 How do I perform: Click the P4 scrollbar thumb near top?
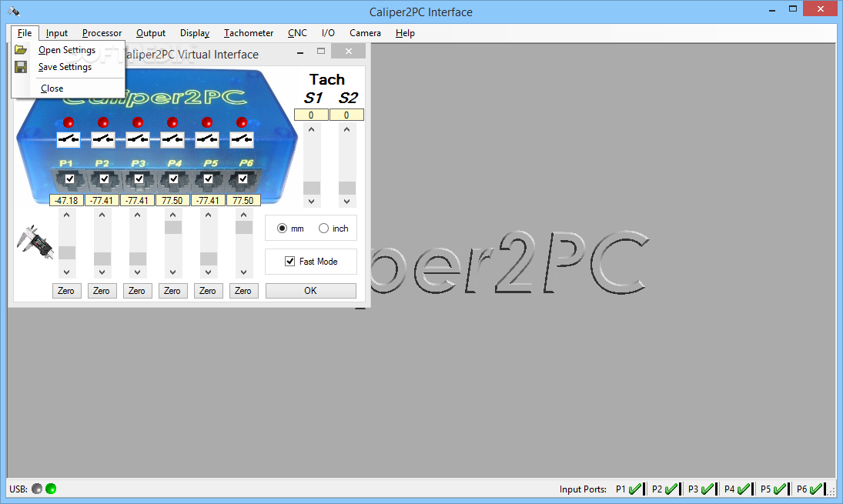172,227
